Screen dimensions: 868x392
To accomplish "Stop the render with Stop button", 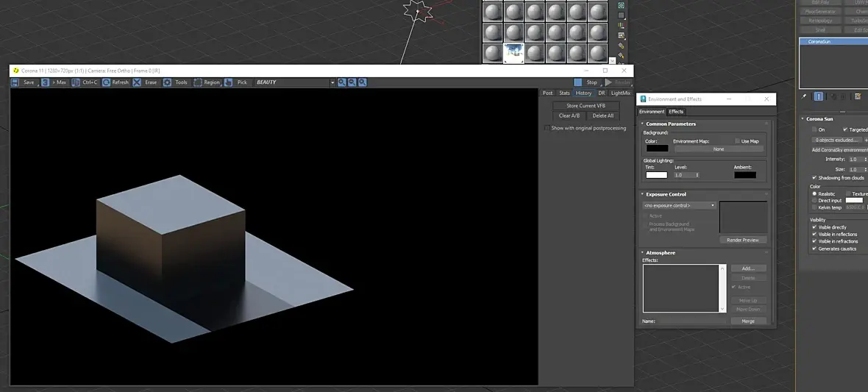I will click(x=586, y=82).
